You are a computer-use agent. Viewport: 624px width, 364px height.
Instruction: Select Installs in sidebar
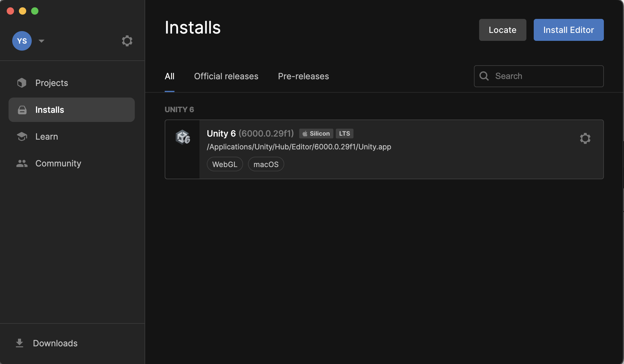tap(72, 110)
